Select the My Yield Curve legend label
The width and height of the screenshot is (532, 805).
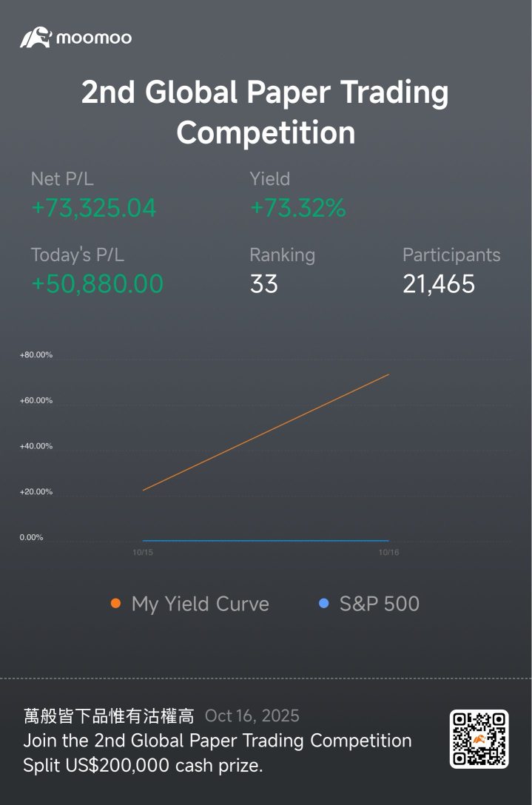(200, 604)
